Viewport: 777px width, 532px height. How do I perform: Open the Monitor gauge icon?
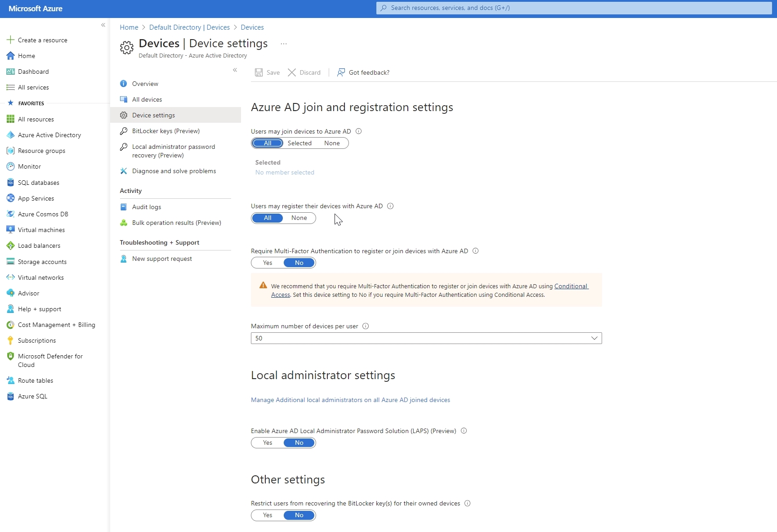coord(10,166)
